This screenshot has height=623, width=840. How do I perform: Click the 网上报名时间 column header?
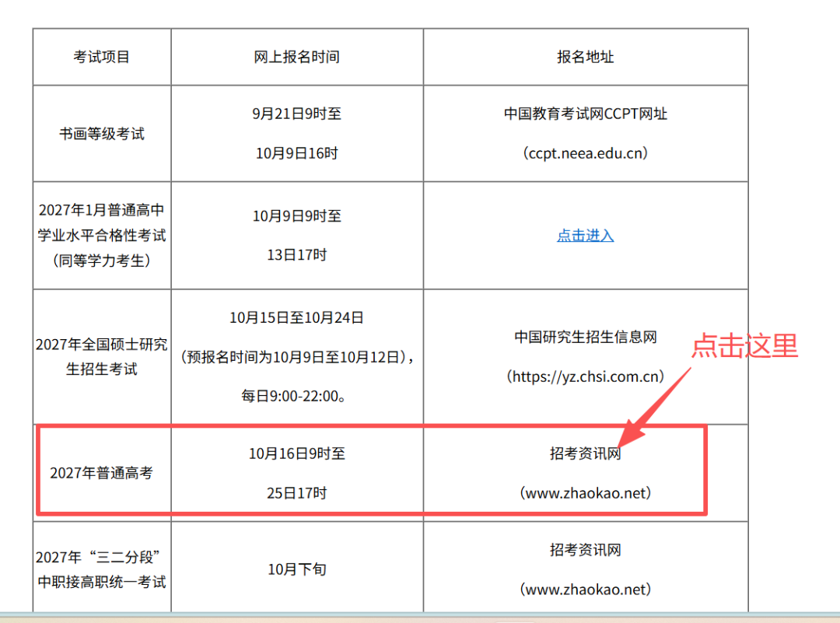(x=297, y=57)
